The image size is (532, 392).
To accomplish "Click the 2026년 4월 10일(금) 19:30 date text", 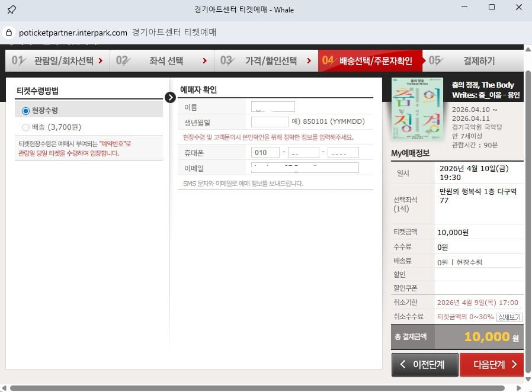I will tap(474, 173).
